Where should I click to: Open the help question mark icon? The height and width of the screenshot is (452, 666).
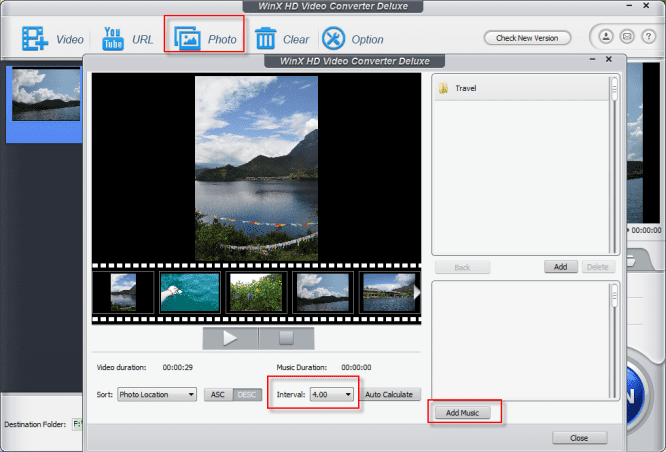(648, 37)
